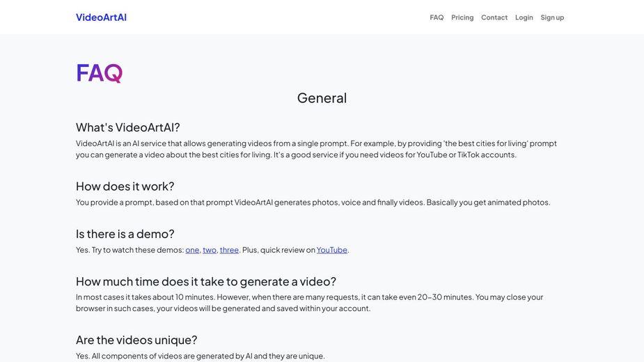Select the "What's VideoArtAI?" question heading
This screenshot has width=644, height=362.
(x=128, y=127)
